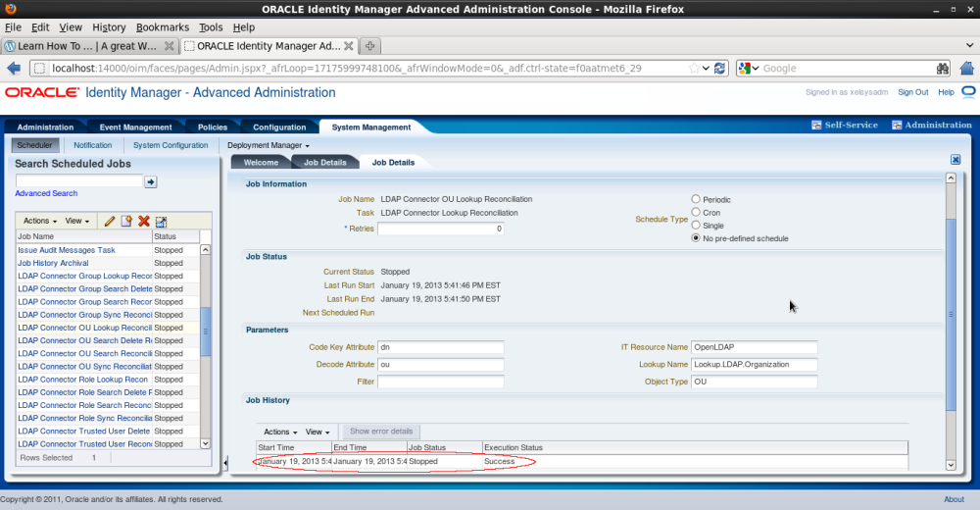
Task: Open the File menu
Action: [13, 27]
